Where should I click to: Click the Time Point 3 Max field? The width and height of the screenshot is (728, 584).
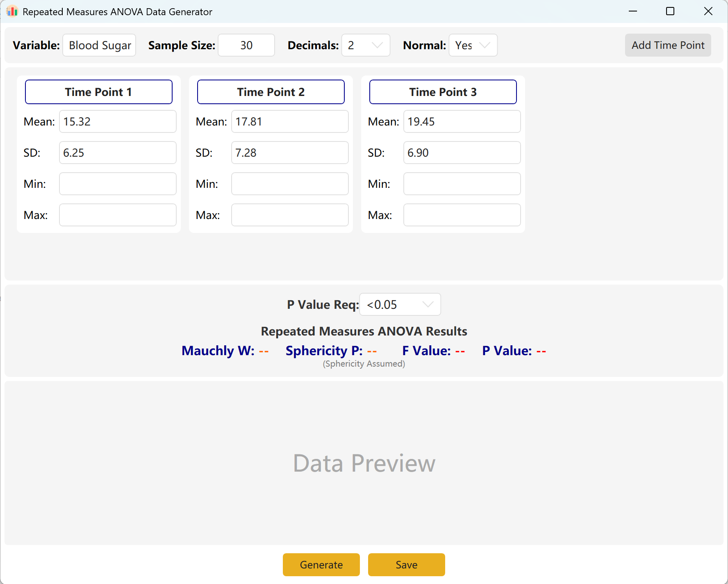tap(462, 215)
